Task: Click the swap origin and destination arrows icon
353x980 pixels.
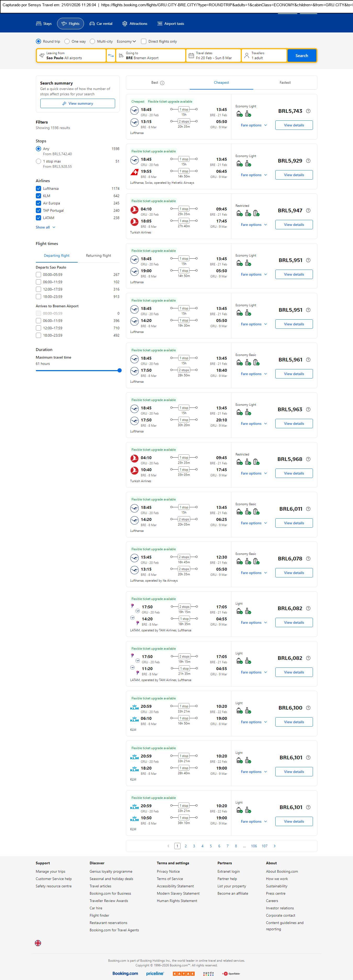Action: [111, 55]
